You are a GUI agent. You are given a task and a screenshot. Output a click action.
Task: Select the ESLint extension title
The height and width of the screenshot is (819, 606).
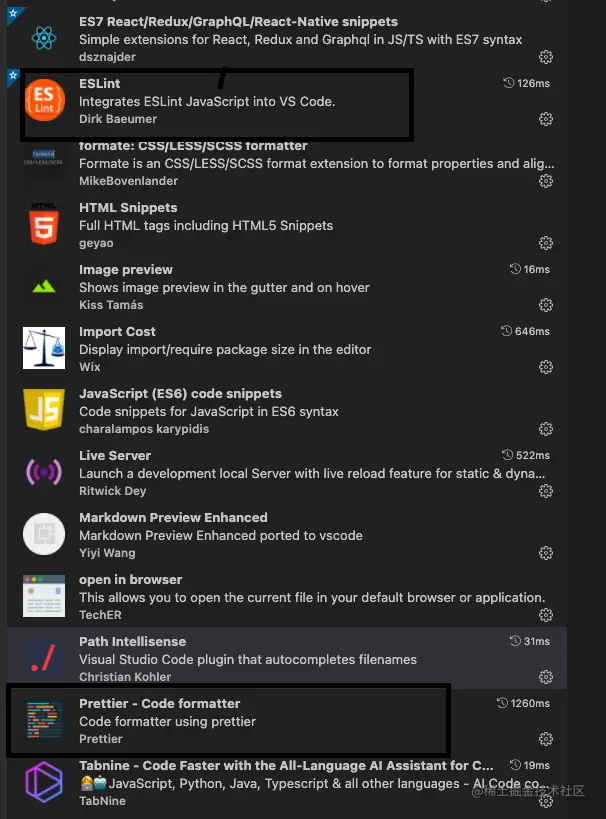pyautogui.click(x=99, y=84)
